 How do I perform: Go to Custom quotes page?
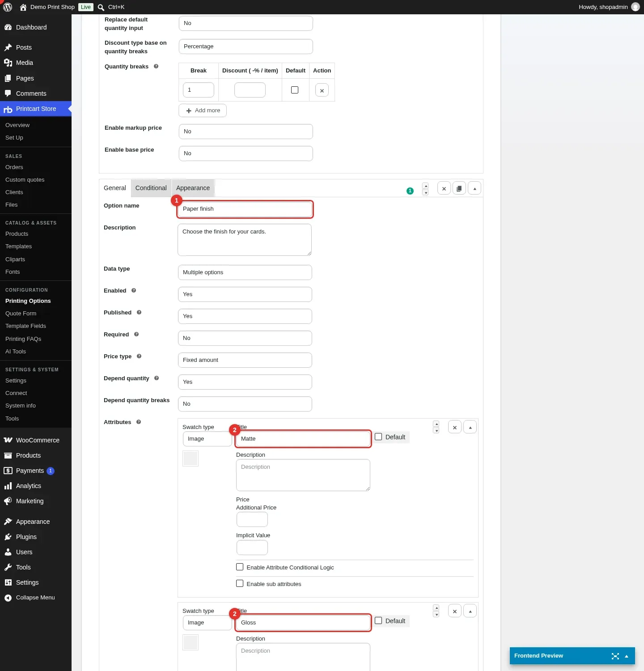coord(25,180)
